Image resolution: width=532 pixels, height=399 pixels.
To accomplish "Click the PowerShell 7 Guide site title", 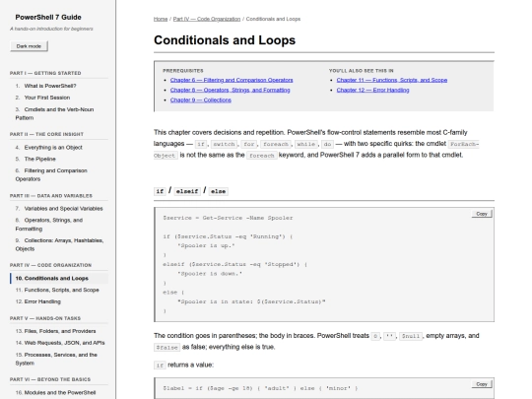I will 48,18.
